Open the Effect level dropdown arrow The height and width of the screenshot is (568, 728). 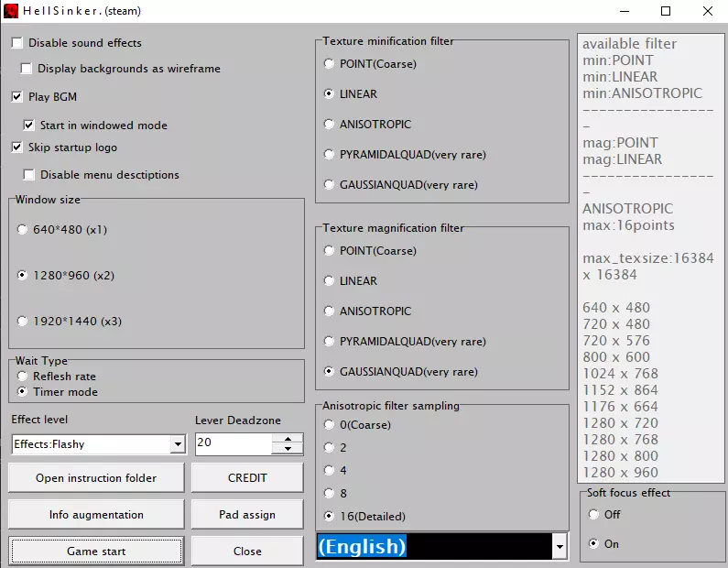[x=178, y=444]
